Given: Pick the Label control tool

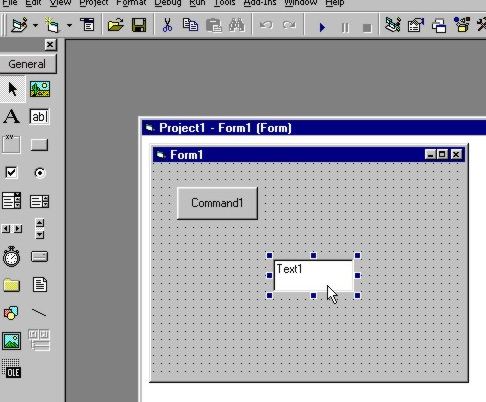Looking at the screenshot, I should pyautogui.click(x=12, y=117).
